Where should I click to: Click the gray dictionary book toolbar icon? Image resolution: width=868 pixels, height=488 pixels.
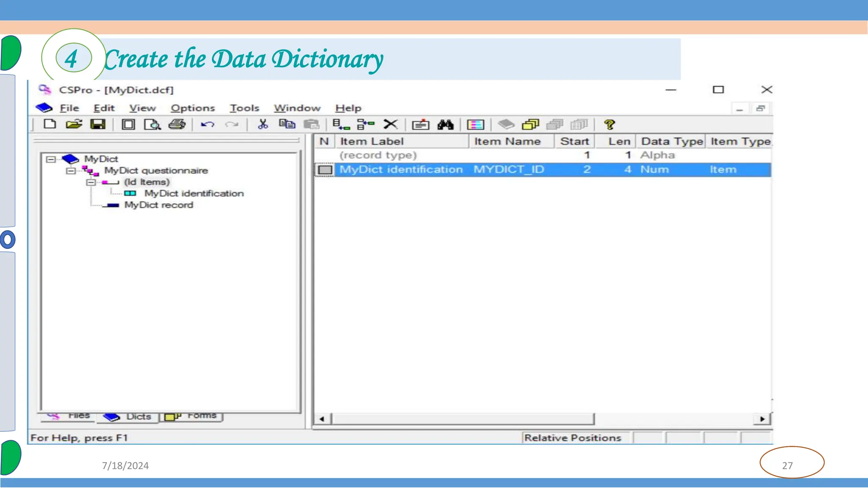pyautogui.click(x=506, y=124)
